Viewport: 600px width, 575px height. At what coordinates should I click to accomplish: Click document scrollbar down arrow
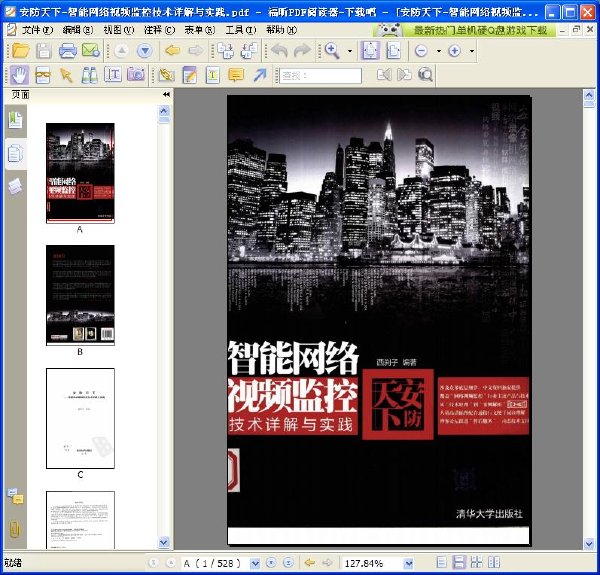(589, 543)
